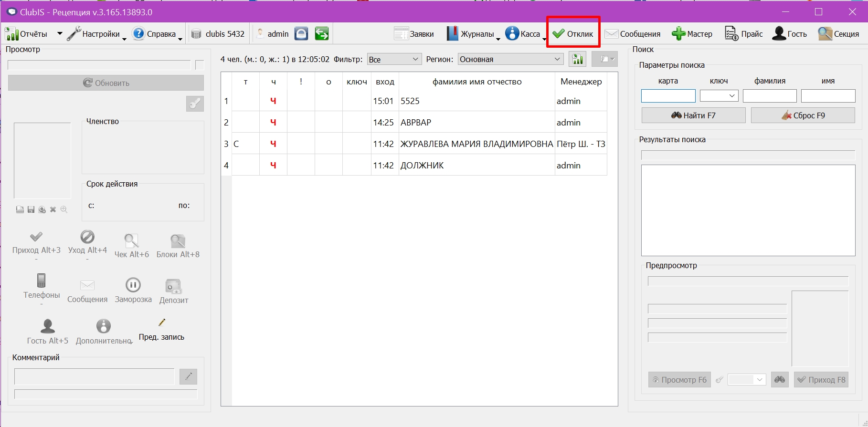868x427 pixels.
Task: Click the Мастер green plus icon
Action: [678, 33]
